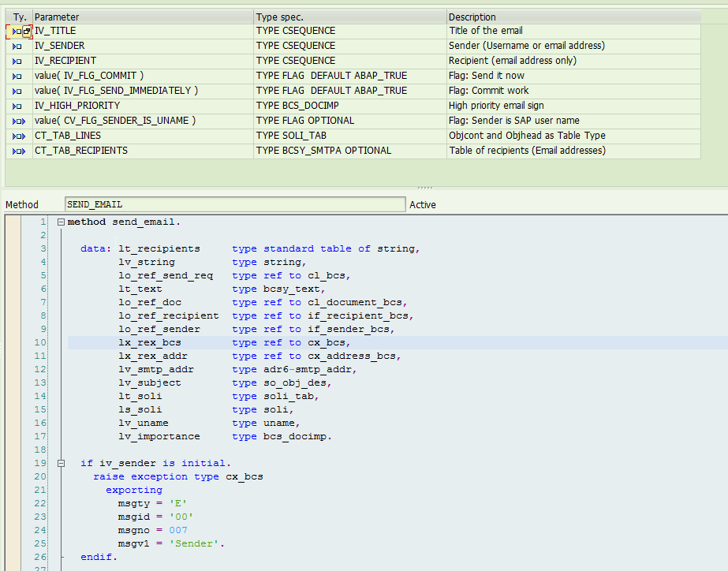Collapse the 'if iv_sender is initial' block
The width and height of the screenshot is (728, 571).
61,463
